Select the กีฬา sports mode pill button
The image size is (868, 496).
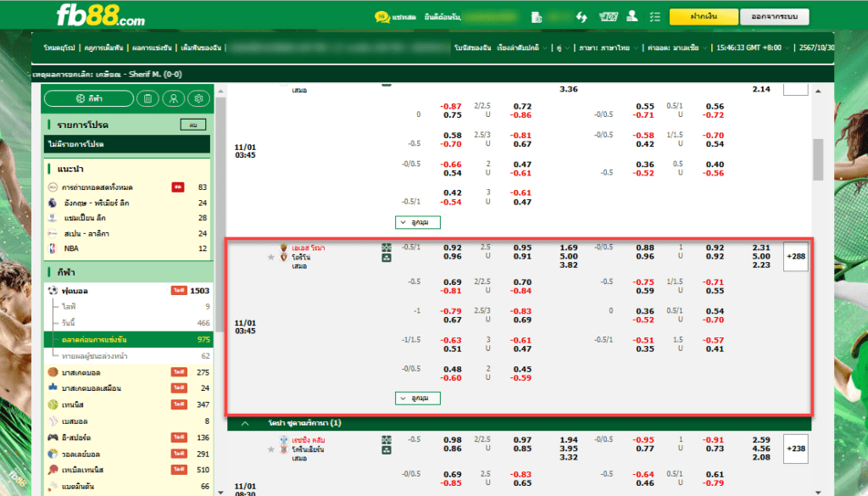[x=89, y=98]
